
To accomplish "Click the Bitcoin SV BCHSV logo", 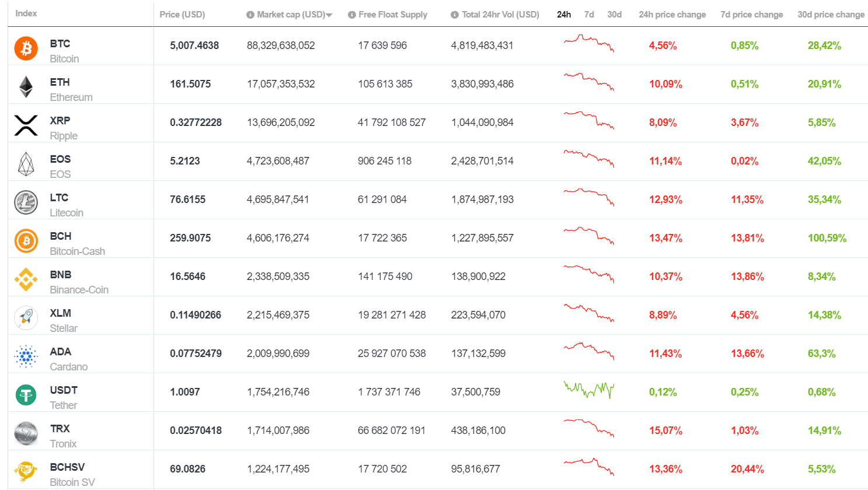I will coord(26,472).
